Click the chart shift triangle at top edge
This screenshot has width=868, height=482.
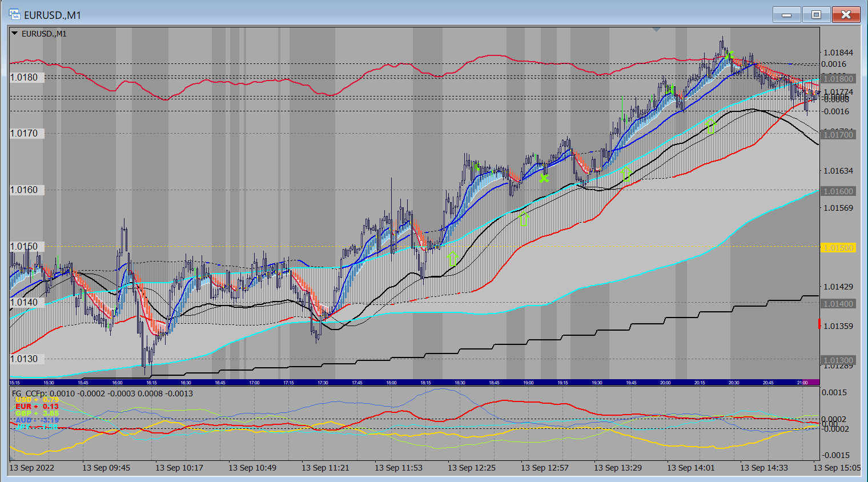tap(656, 29)
